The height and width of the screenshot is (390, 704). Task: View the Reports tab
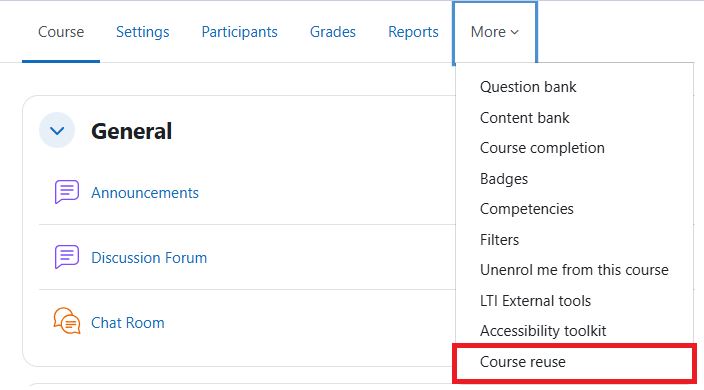413,32
